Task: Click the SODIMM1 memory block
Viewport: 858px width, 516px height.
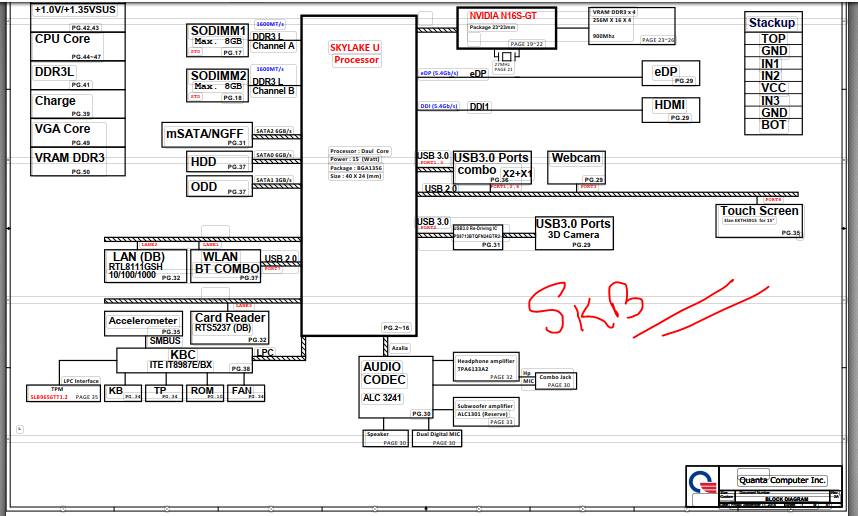Action: [x=218, y=40]
